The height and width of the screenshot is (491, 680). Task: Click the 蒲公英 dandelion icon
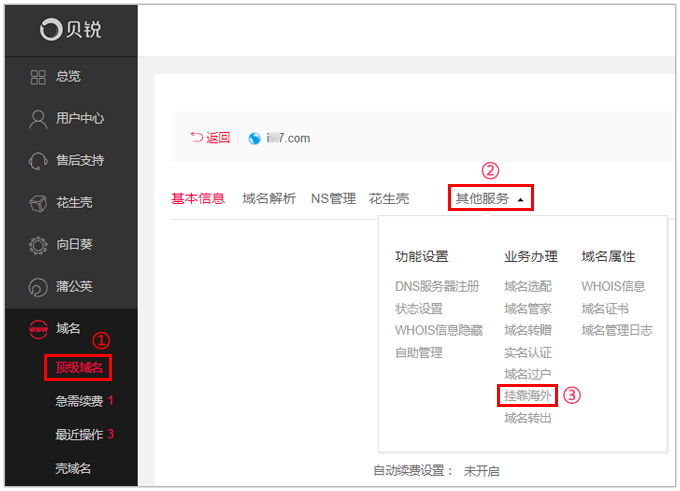tap(38, 287)
